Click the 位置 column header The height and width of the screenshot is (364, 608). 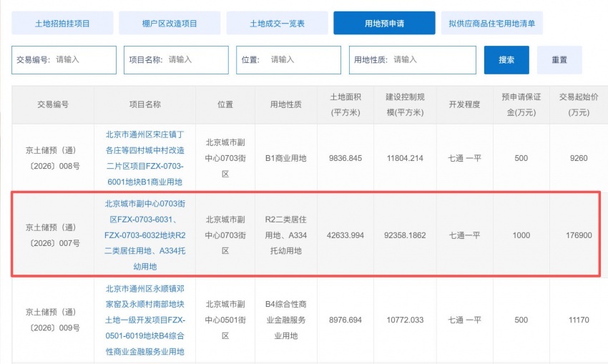[225, 104]
